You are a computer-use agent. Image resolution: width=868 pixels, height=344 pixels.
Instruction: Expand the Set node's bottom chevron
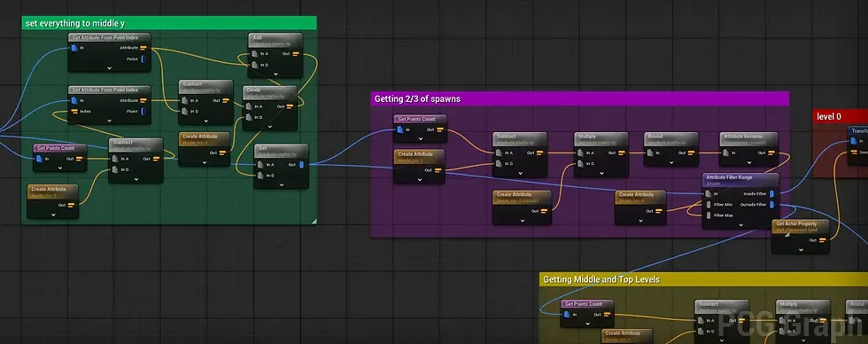click(x=281, y=184)
